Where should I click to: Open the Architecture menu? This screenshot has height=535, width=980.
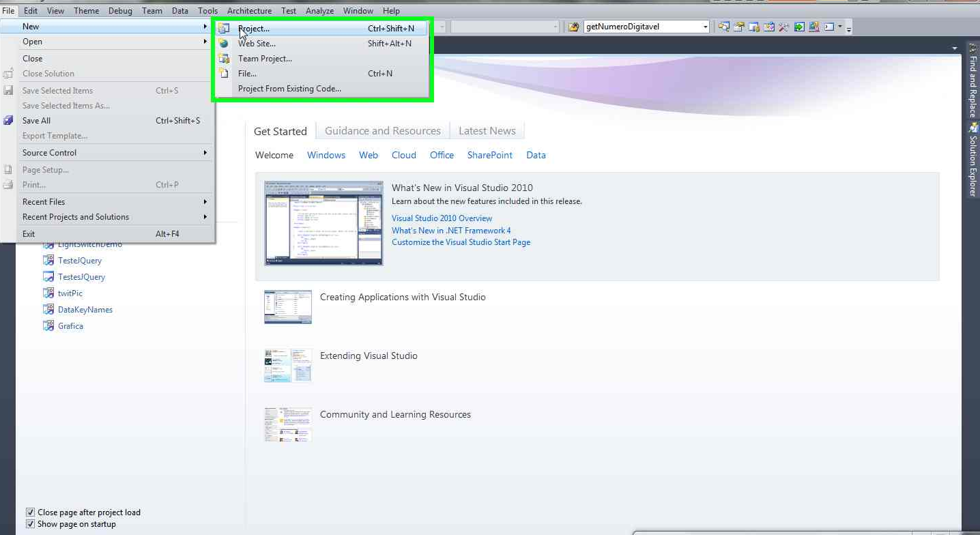click(x=249, y=11)
